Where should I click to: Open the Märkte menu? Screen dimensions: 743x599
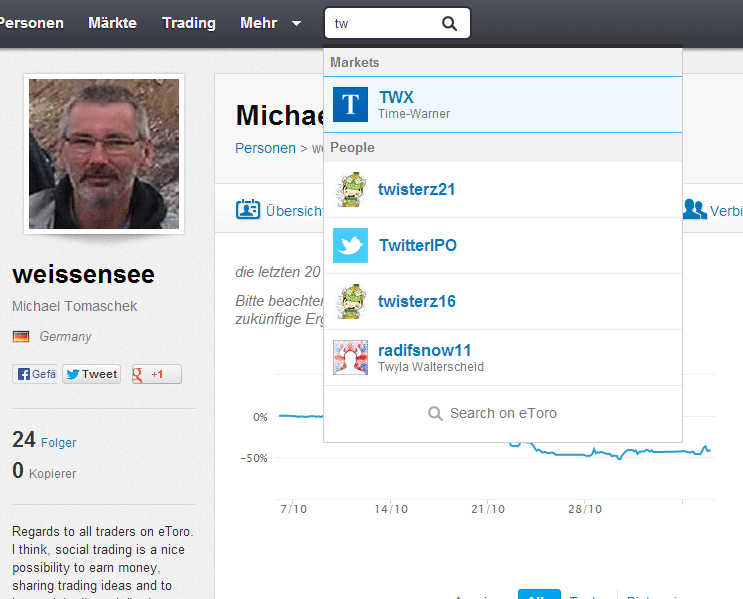click(x=112, y=23)
